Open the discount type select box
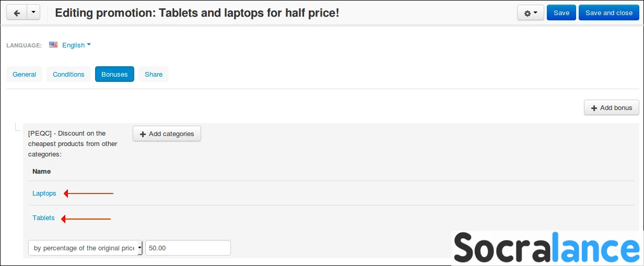644x266 pixels. click(86, 248)
